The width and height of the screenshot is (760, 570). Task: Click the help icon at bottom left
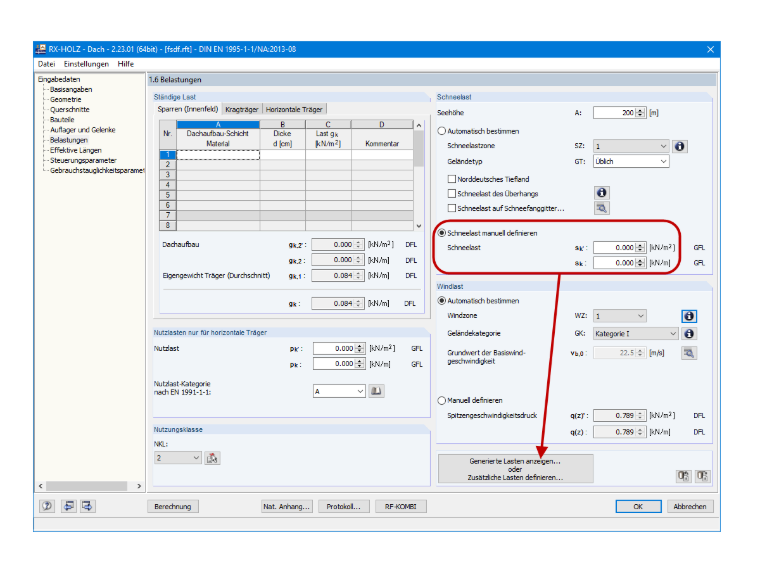[x=47, y=506]
